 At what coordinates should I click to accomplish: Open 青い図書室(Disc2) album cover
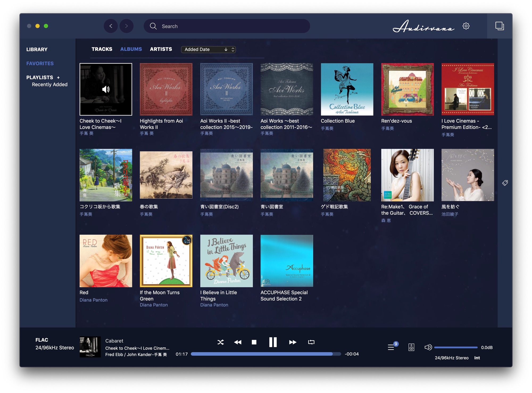click(x=226, y=175)
